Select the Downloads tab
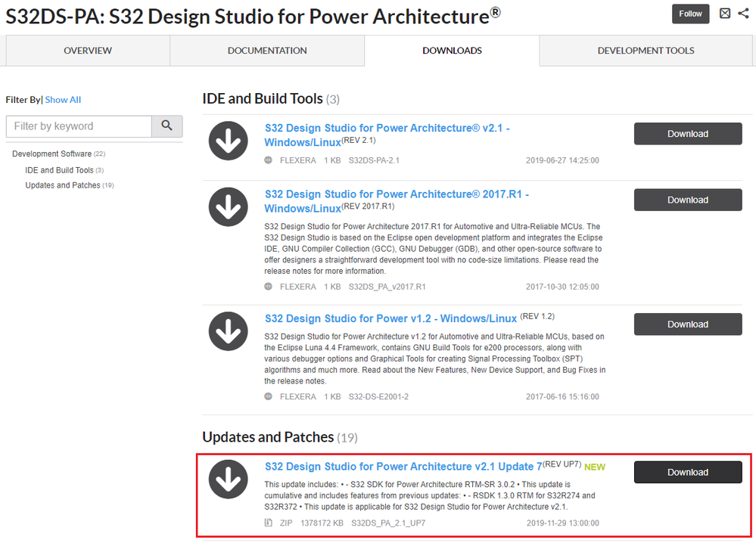This screenshot has height=543, width=756. [452, 51]
